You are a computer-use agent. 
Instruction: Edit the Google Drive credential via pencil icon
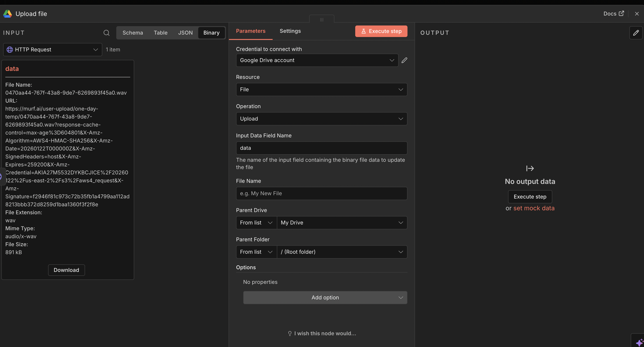coord(405,60)
